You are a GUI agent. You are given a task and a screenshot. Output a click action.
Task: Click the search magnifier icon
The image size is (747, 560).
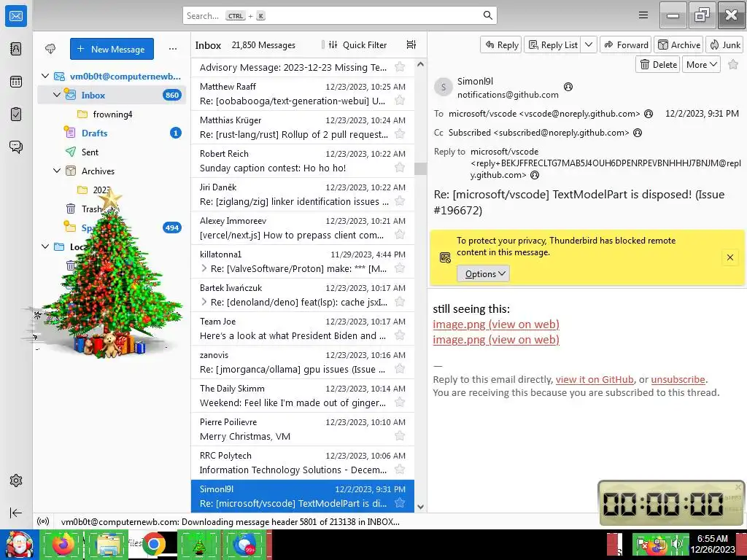pos(487,15)
